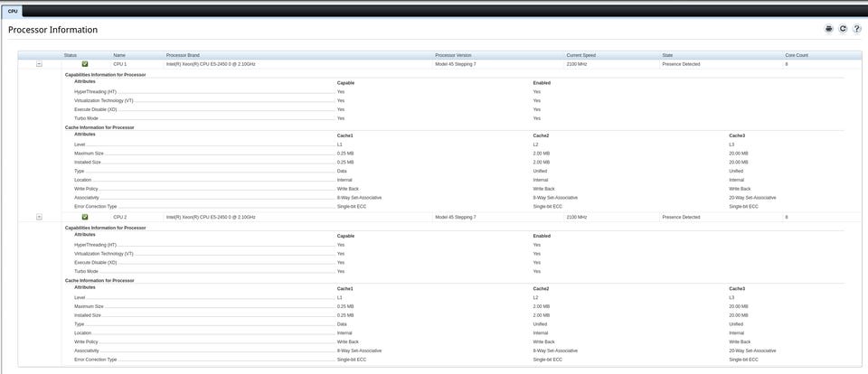Click CPU 1 'Capable' column heading
868x374 pixels.
pyautogui.click(x=345, y=83)
